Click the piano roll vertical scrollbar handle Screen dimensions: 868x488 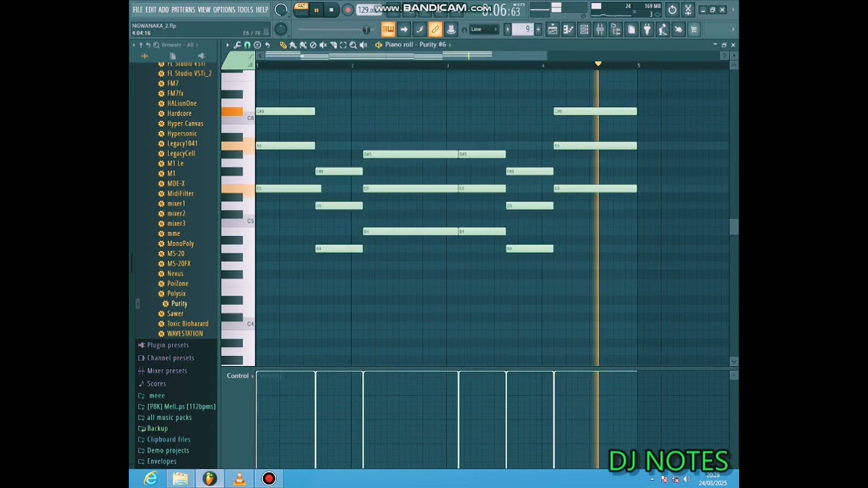point(733,227)
